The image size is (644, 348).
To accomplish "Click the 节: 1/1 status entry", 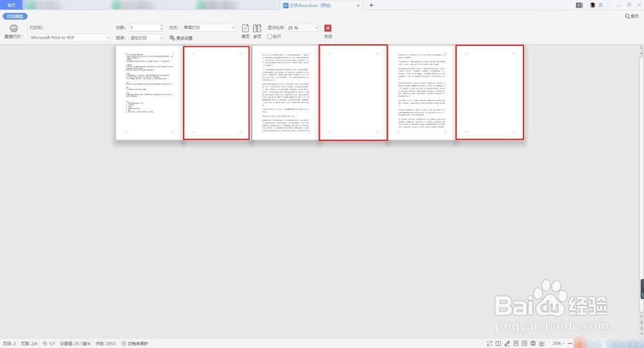I will tap(48, 343).
